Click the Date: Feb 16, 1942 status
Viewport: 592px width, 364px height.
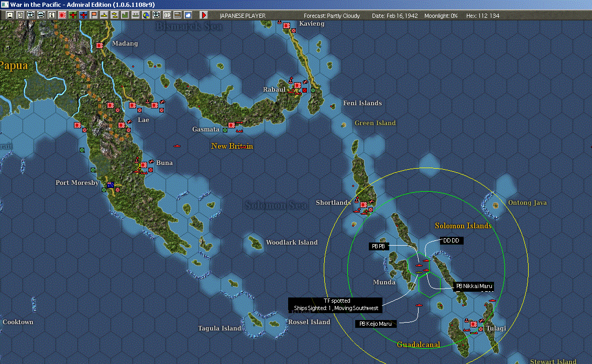(x=394, y=16)
